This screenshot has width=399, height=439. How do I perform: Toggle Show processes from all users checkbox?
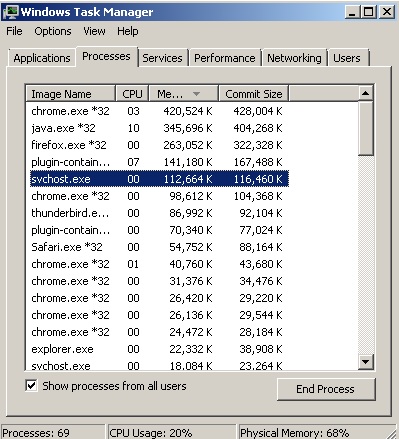[31, 386]
